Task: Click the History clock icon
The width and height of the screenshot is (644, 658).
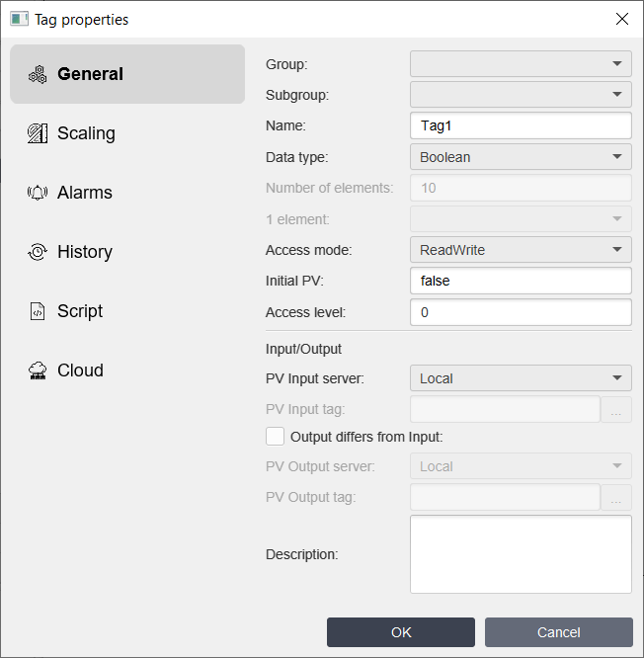Action: click(x=38, y=252)
